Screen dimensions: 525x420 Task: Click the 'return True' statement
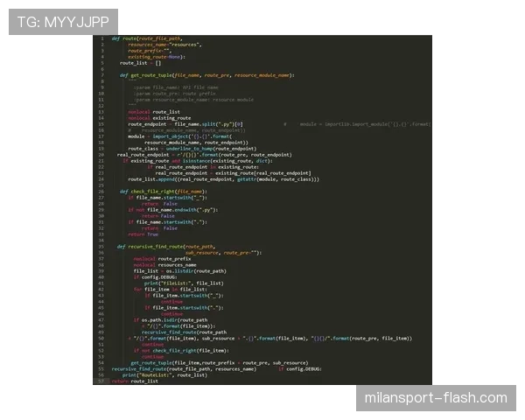pyautogui.click(x=143, y=234)
